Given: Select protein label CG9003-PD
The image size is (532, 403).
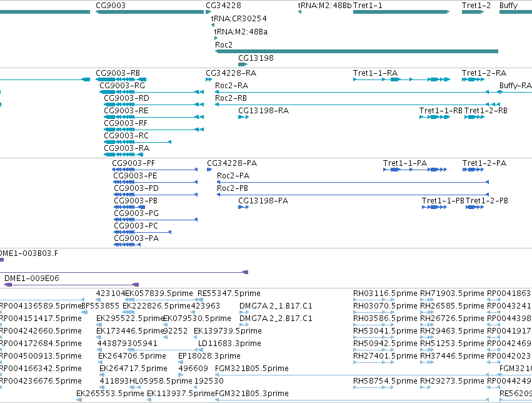Looking at the screenshot, I should (136, 188).
